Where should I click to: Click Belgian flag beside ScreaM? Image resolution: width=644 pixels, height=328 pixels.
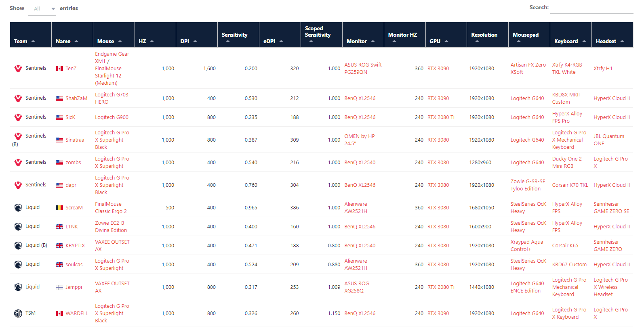(59, 208)
